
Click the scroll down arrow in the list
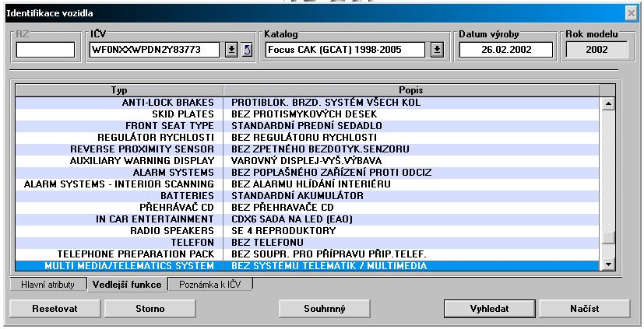[x=609, y=265]
